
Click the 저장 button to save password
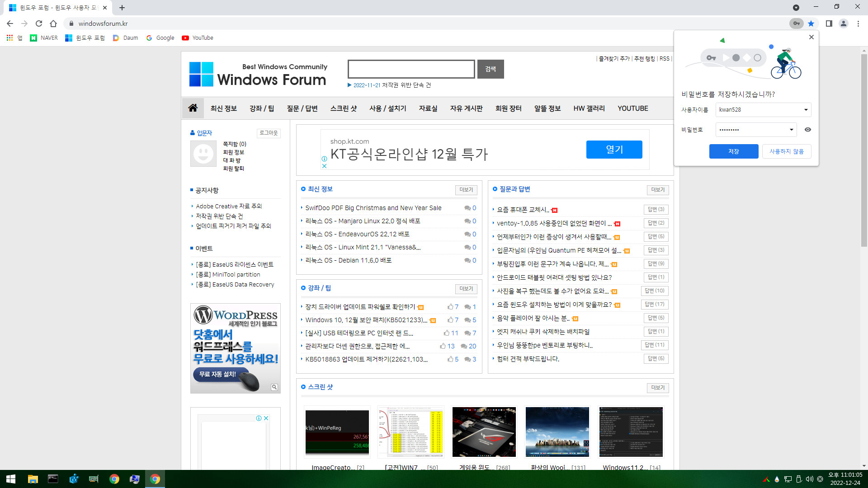734,151
